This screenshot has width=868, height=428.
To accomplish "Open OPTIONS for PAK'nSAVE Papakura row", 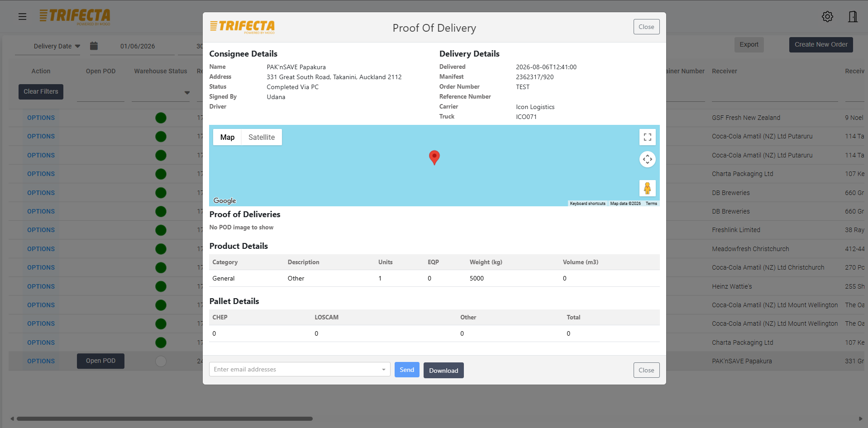I will click(x=41, y=361).
